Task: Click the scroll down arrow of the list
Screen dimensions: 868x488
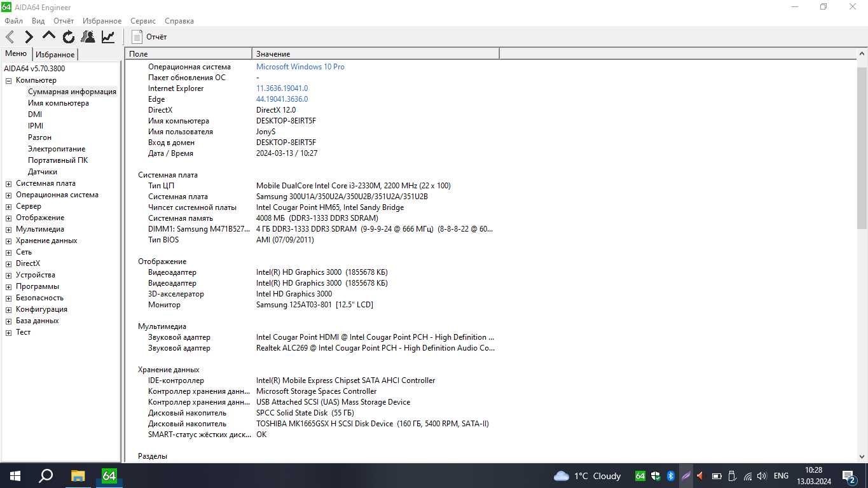Action: click(x=862, y=456)
